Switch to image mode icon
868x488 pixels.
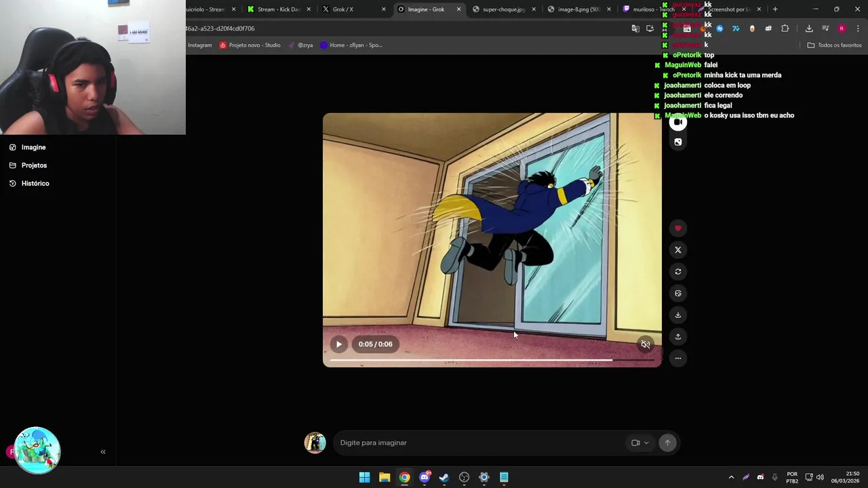pyautogui.click(x=677, y=142)
